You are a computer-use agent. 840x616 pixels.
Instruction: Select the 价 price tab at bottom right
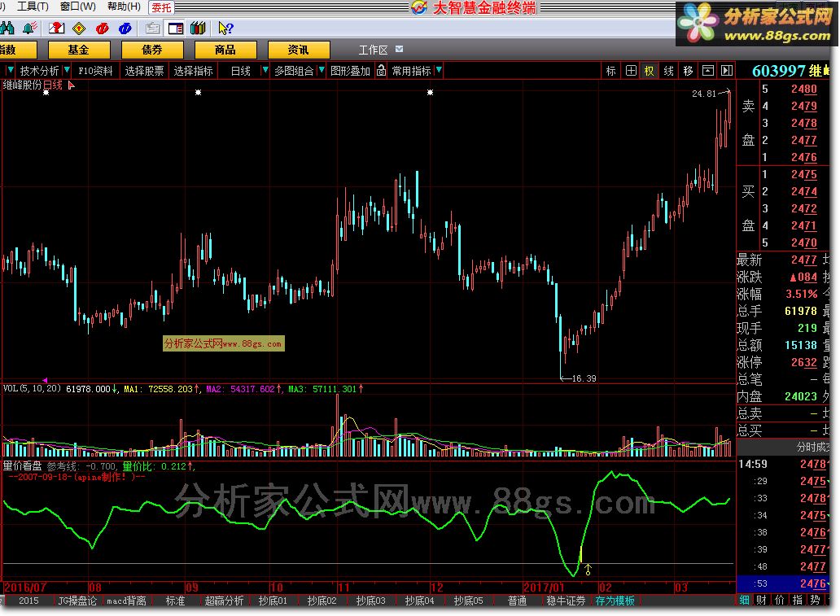coord(780,600)
